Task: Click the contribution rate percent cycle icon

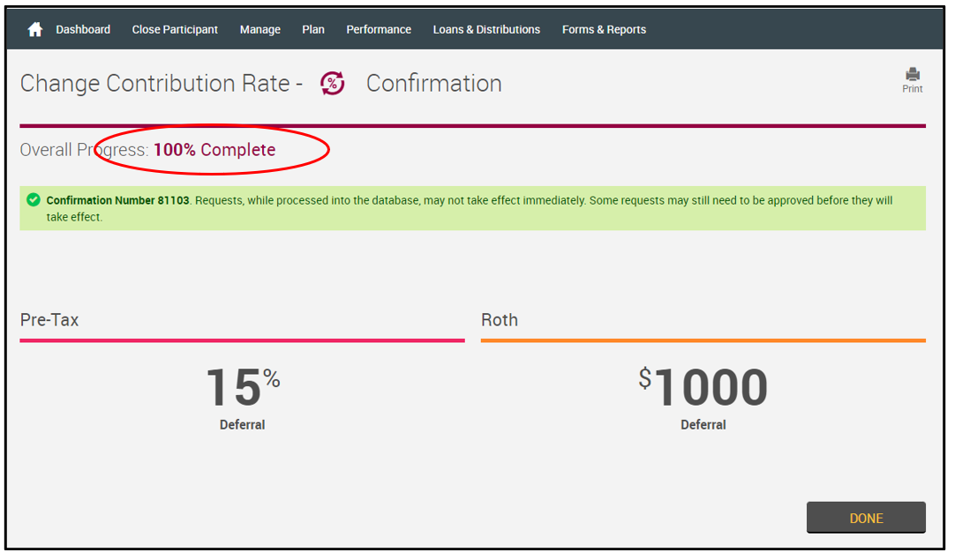Action: 333,84
